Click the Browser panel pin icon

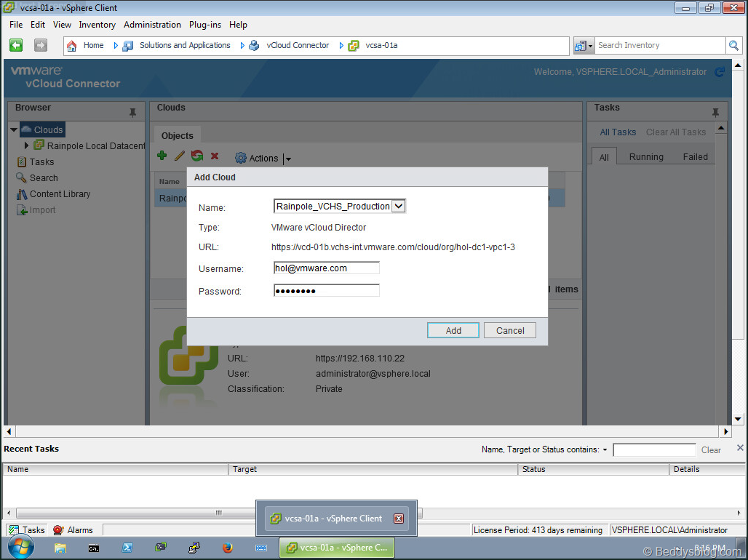pyautogui.click(x=132, y=113)
